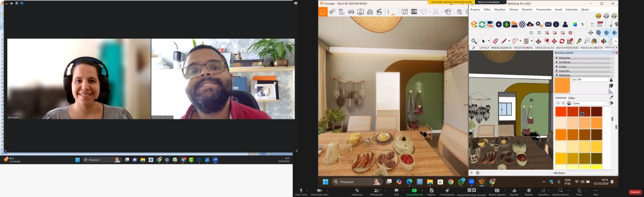Open Chrome icon in shared taskbar
Image resolution: width=644 pixels, height=197 pixels.
(x=450, y=182)
